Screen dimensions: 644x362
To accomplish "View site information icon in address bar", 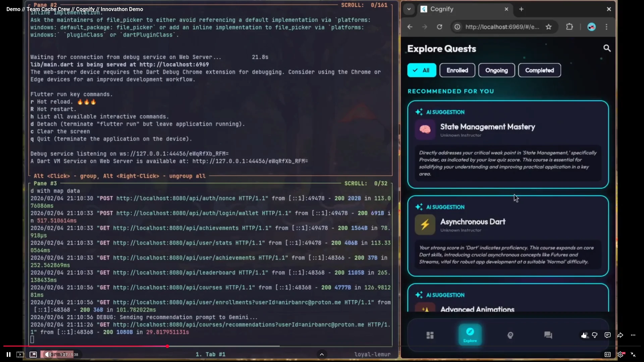I will (x=457, y=27).
